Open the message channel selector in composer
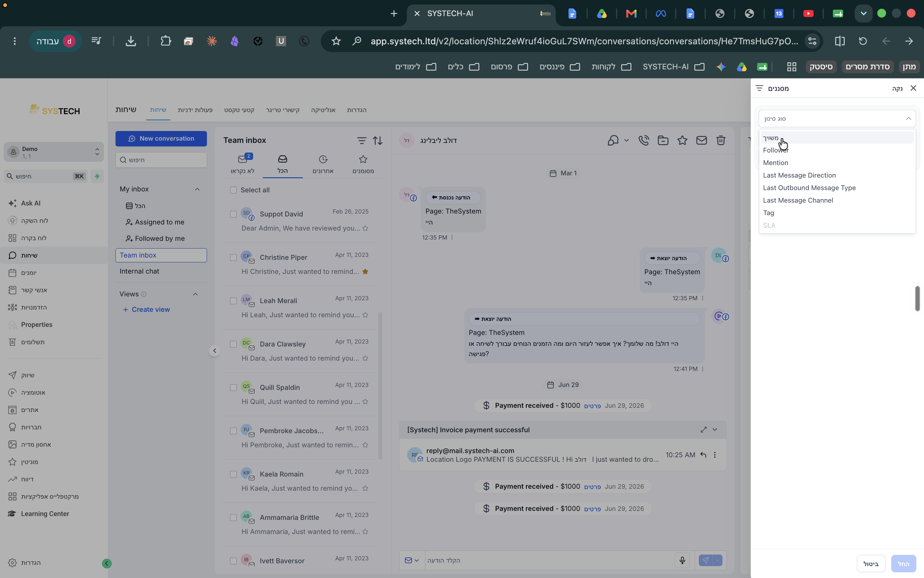The width and height of the screenshot is (924, 578). [412, 560]
